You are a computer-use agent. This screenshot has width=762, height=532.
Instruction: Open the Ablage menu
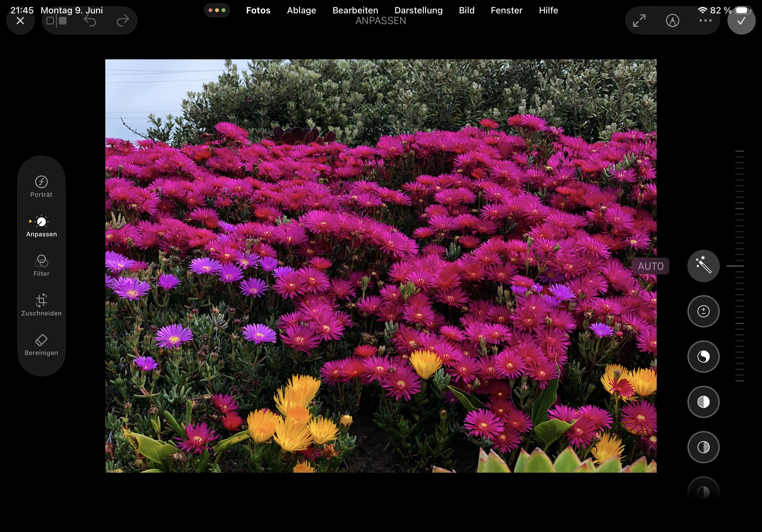tap(301, 10)
